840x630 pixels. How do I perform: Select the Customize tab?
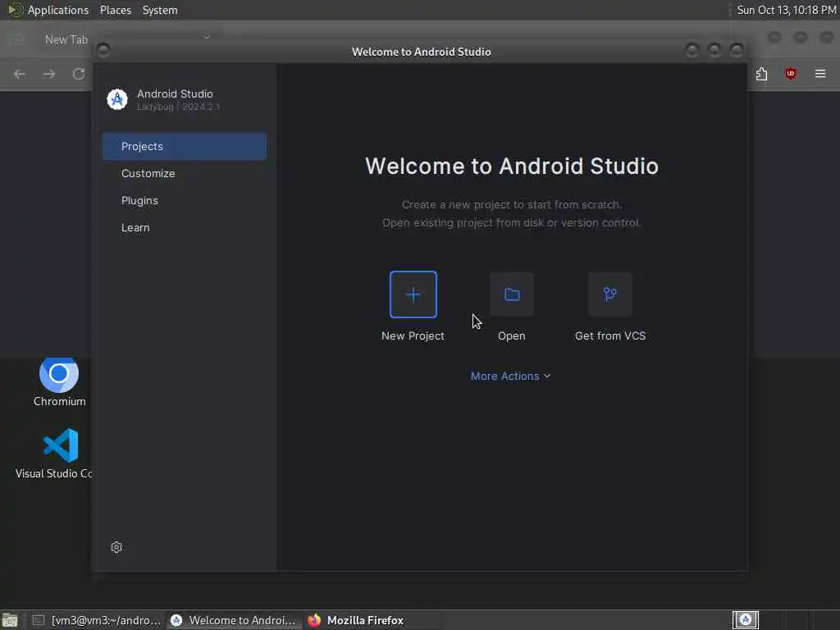point(185,173)
